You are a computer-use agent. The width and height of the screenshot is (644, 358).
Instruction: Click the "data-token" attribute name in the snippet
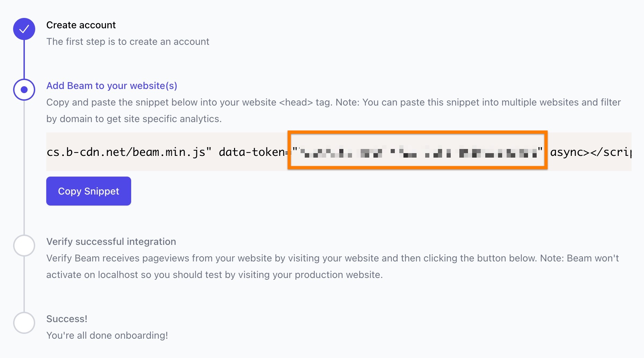252,152
